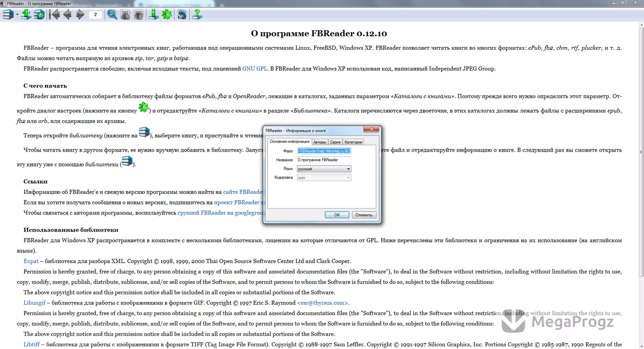Image resolution: width=644 pixels, height=349 pixels.
Task: Follow the Libungif library link
Action: click(34, 303)
